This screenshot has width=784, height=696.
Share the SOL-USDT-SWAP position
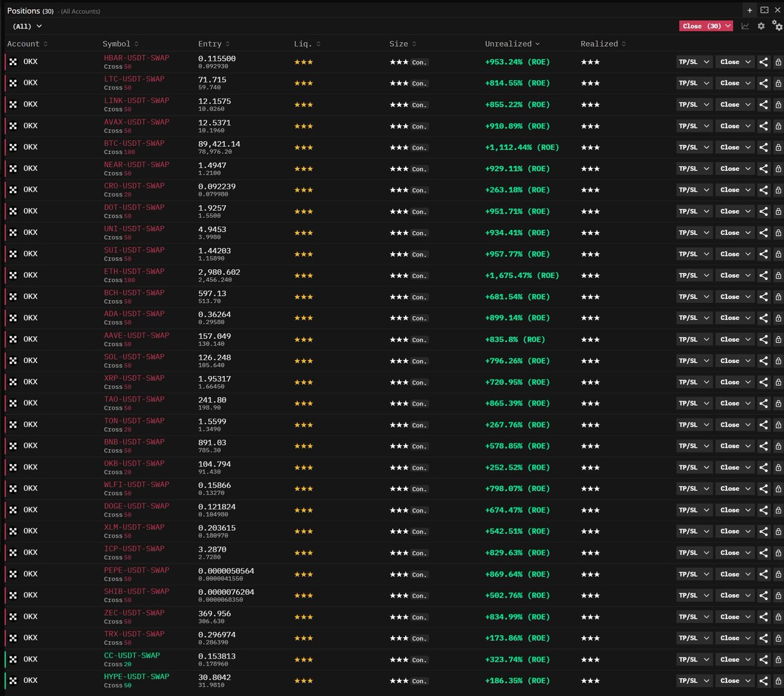(x=763, y=361)
